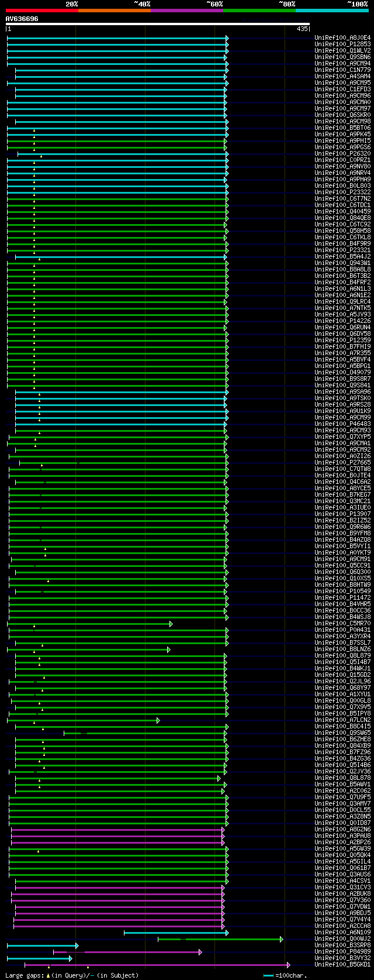Select the UniRef100_P27665 label

342,462
